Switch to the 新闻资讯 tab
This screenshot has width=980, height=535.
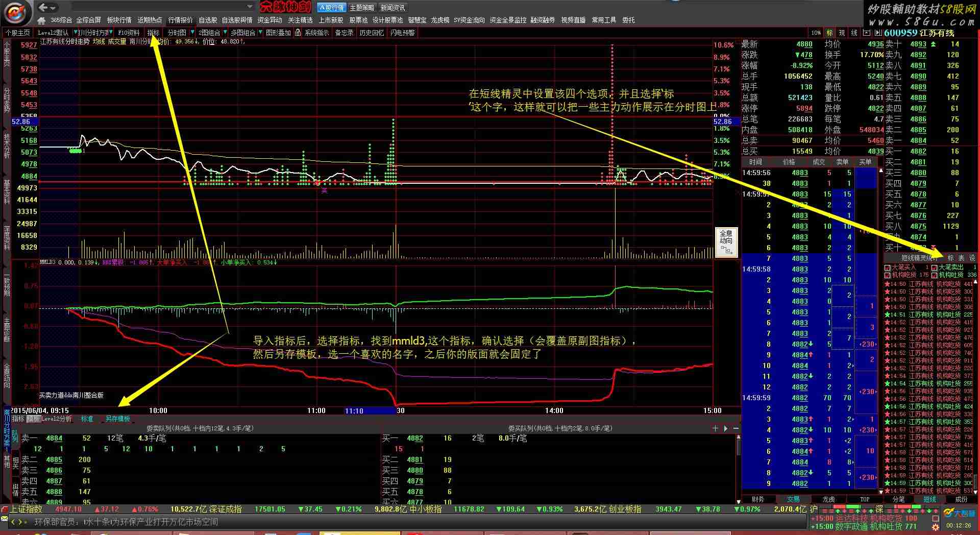tap(393, 8)
